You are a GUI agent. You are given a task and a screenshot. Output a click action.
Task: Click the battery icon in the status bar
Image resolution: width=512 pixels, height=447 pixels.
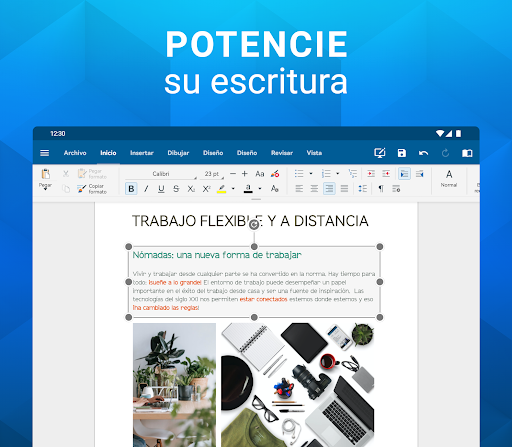point(459,134)
